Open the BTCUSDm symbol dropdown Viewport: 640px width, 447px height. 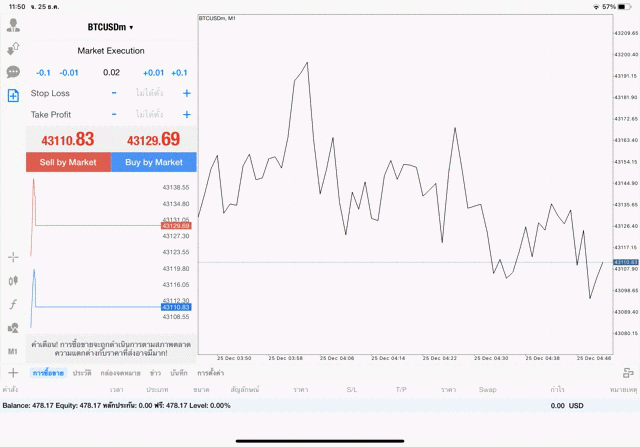110,27
